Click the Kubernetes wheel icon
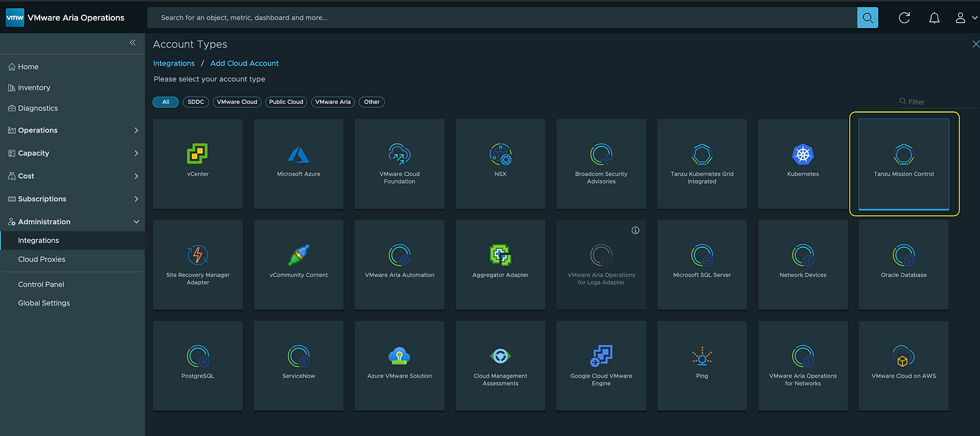980x436 pixels. (803, 154)
